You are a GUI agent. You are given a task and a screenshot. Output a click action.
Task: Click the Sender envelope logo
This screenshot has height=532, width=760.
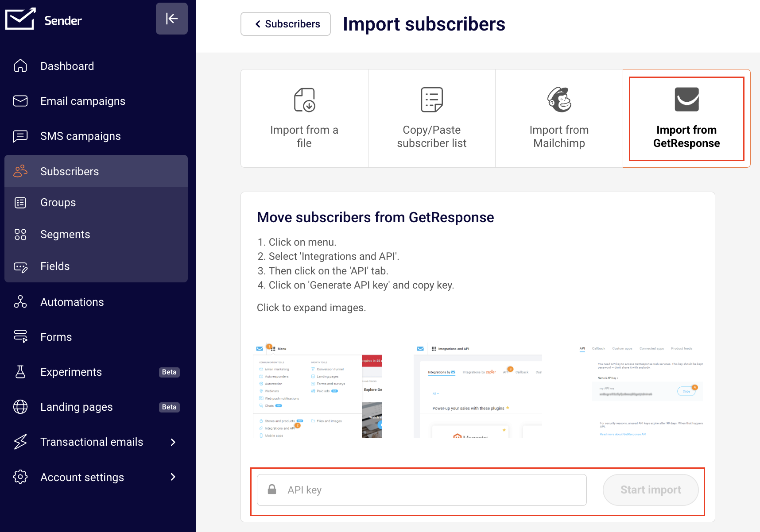click(x=20, y=19)
